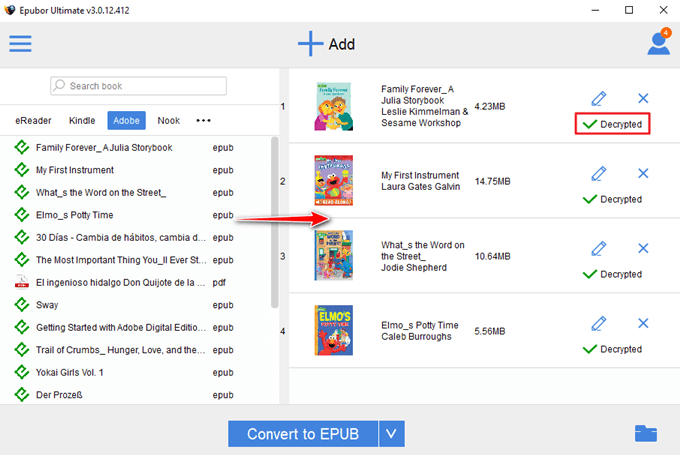Remove Elmo_s Potty Time from list
Viewport: 680px width, 455px height.
[x=643, y=324]
